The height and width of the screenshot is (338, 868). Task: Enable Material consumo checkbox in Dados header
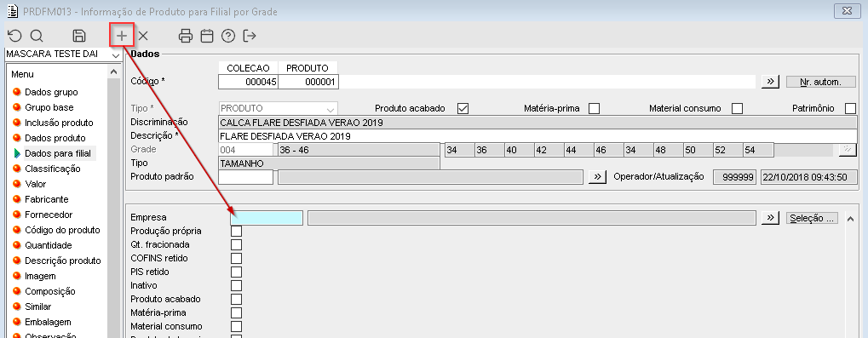tap(737, 108)
